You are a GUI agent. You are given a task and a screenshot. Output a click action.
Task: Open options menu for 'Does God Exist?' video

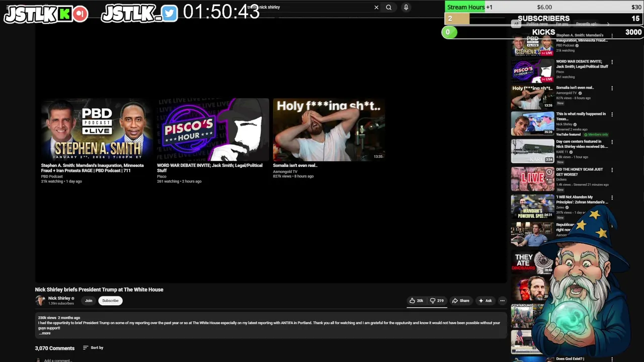pos(612,359)
